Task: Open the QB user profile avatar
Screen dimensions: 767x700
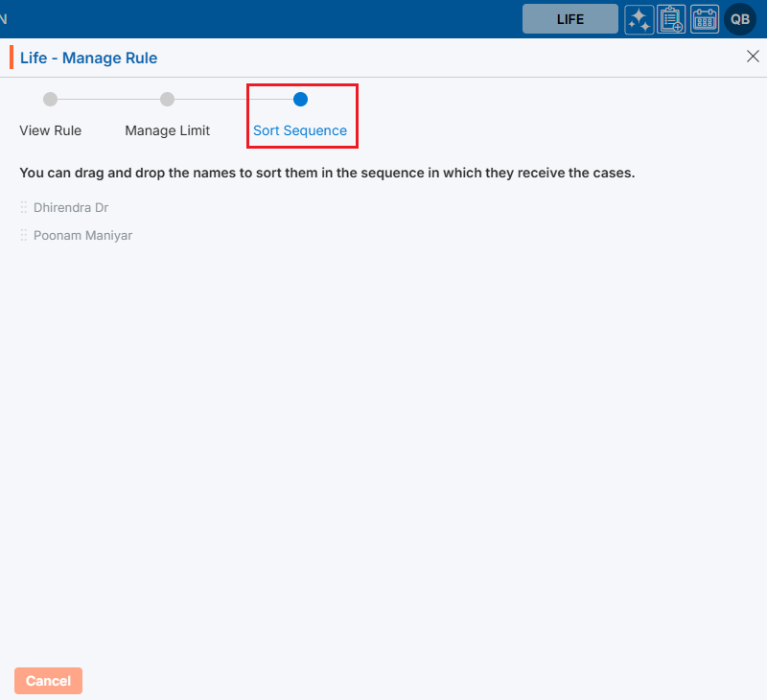Action: coord(740,19)
